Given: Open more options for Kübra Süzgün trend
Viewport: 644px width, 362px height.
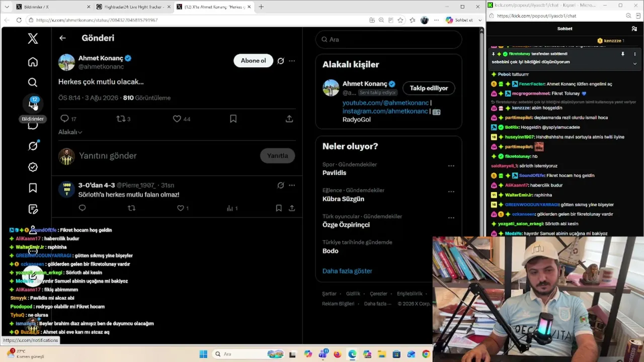Looking at the screenshot, I should (451, 192).
